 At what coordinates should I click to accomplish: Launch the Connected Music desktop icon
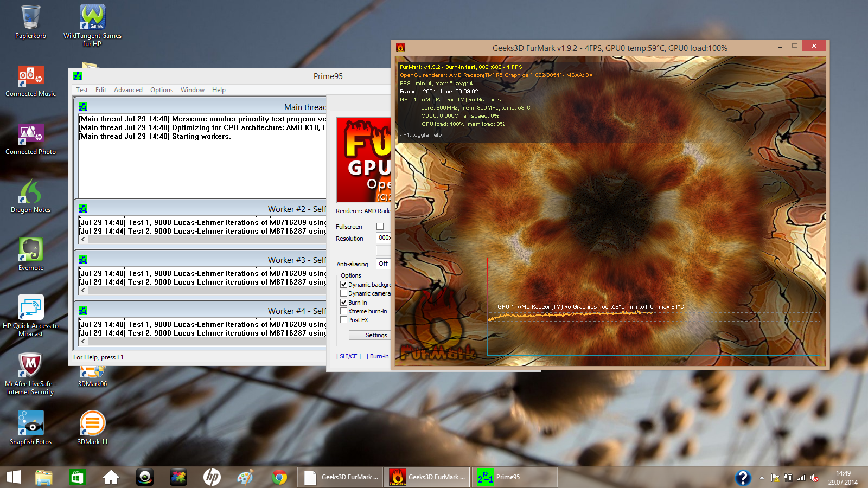pyautogui.click(x=30, y=81)
